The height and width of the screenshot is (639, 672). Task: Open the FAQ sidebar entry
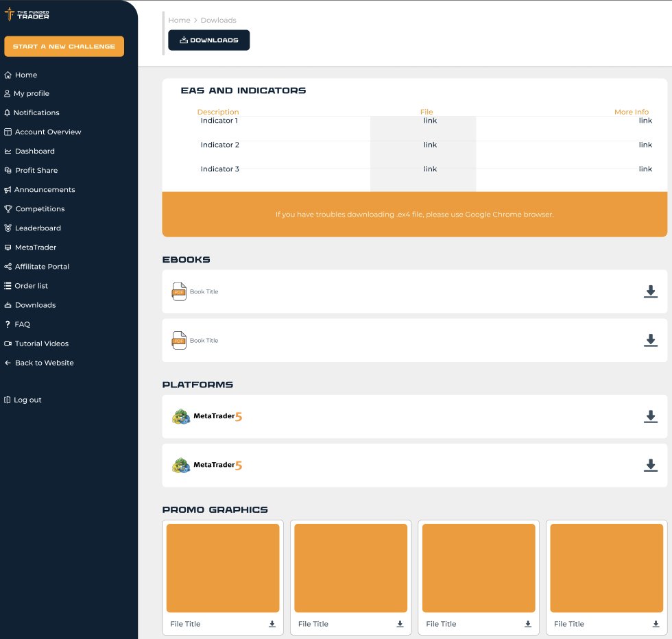(18, 324)
